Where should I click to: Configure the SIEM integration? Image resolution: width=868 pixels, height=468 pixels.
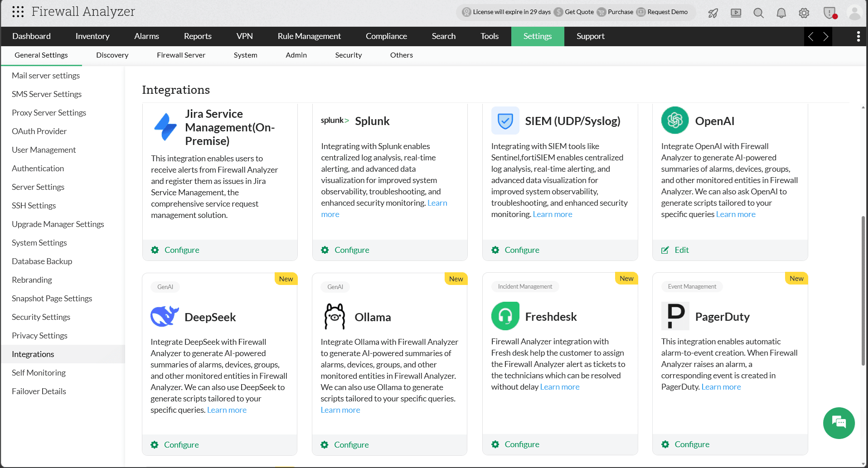[515, 250]
